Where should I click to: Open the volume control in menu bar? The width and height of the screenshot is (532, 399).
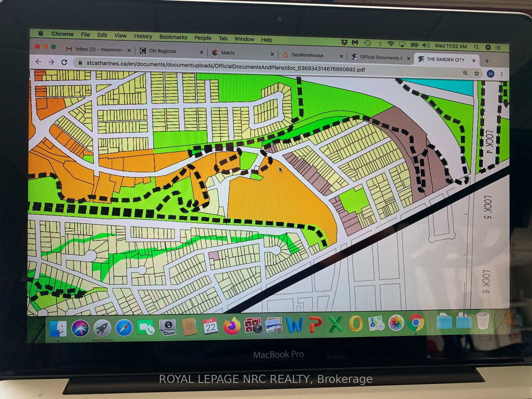(x=426, y=45)
